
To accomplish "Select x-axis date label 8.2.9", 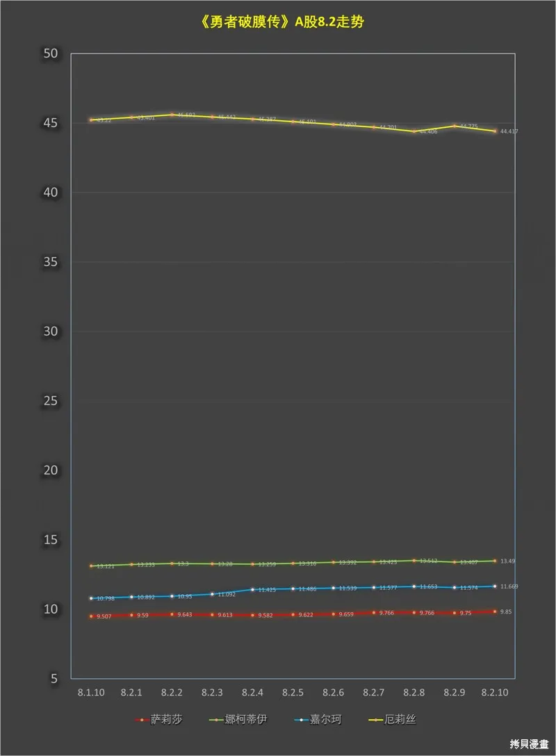I will [x=455, y=692].
